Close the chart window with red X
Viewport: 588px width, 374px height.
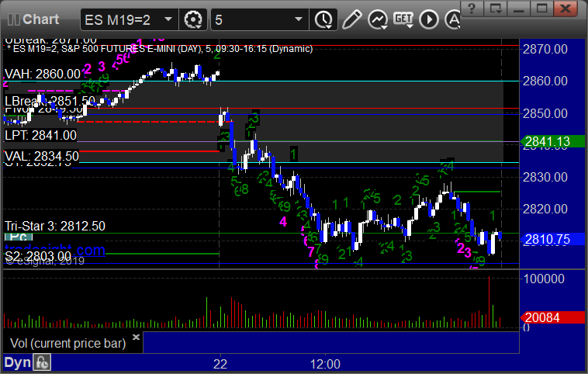tap(566, 9)
